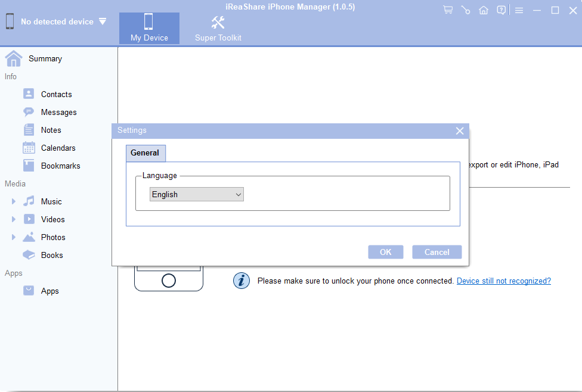Cancel the Settings dialog
The width and height of the screenshot is (582, 392).
coord(437,252)
